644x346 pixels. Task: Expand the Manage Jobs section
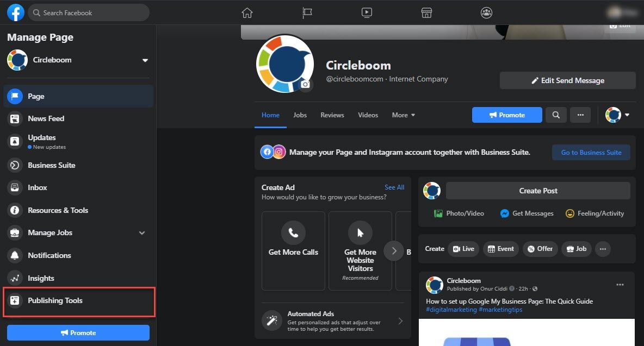(142, 232)
